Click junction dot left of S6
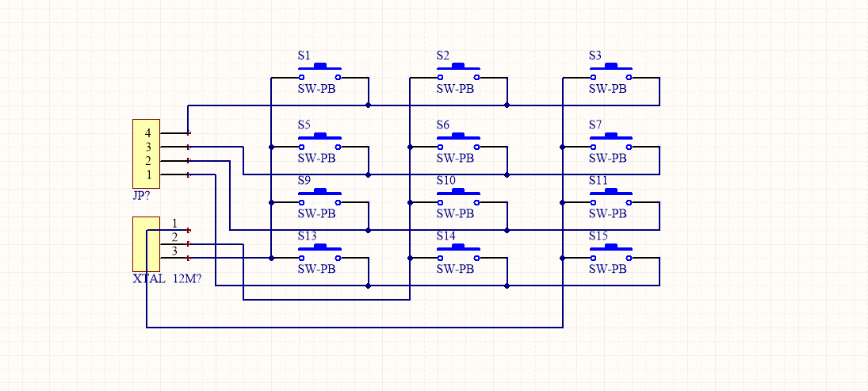Screen dimensions: 868x391 (410, 147)
